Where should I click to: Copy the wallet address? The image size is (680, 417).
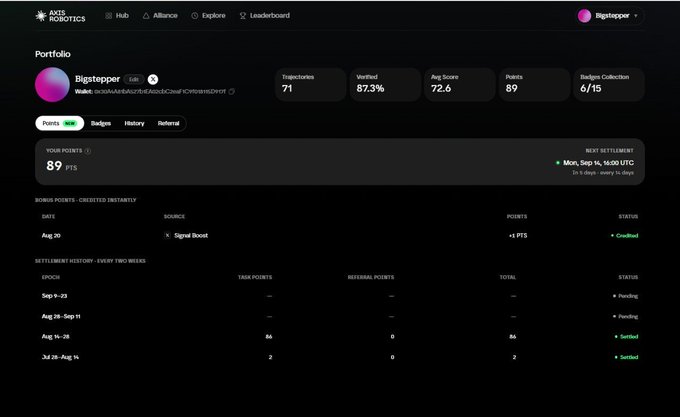click(x=232, y=91)
